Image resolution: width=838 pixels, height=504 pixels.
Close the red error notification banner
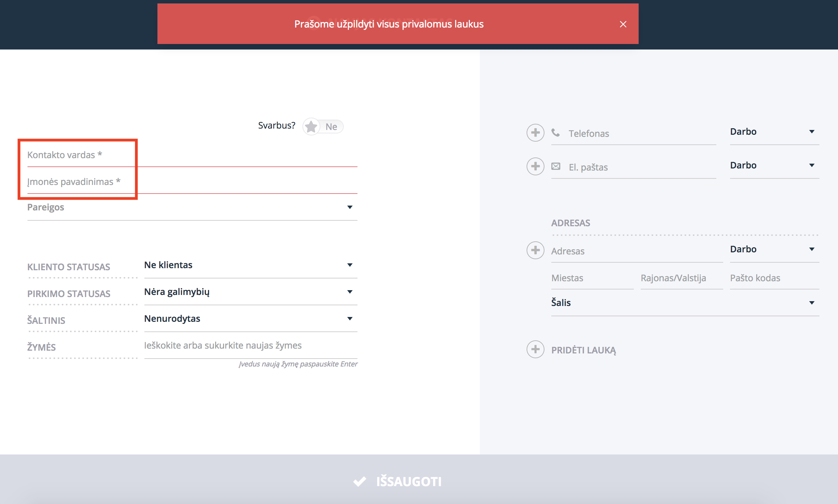623,24
